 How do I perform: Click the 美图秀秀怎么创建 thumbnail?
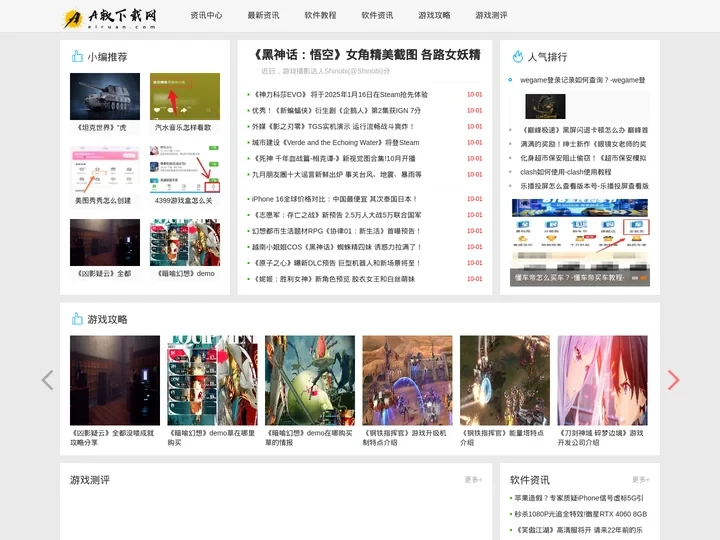click(105, 169)
